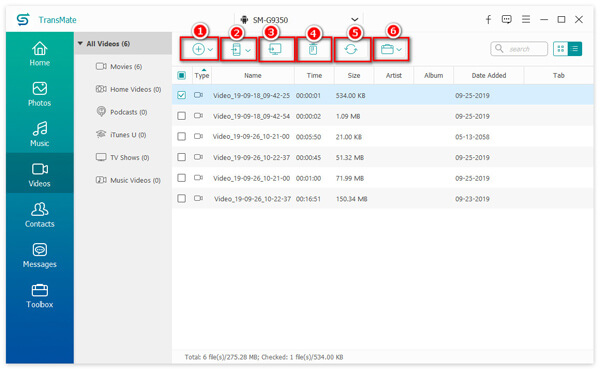Click the 09-23-2019 date cell
This screenshot has height=370, width=600.
[x=472, y=199]
